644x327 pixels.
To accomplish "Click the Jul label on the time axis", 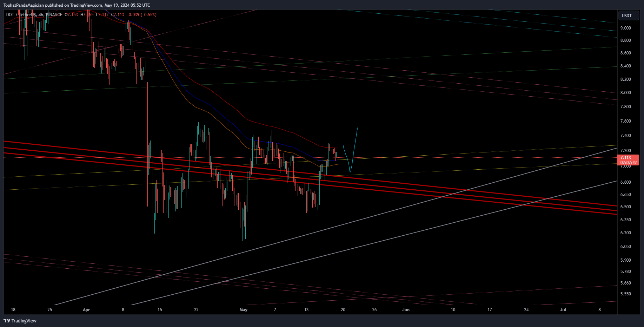I will (x=563, y=310).
